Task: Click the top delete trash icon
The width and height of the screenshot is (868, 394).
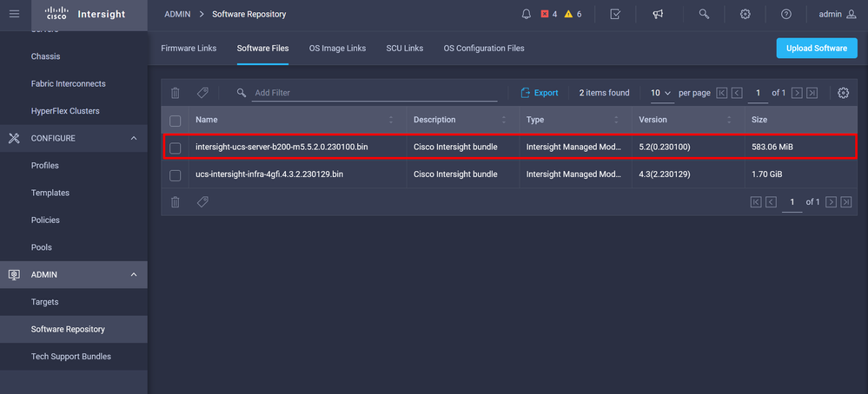Action: 175,93
